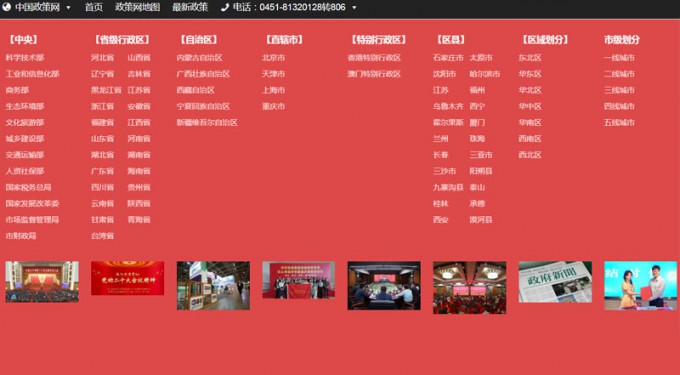The width and height of the screenshot is (680, 375).
Task: Open the 工业和信息化部 link
Action: 33,74
